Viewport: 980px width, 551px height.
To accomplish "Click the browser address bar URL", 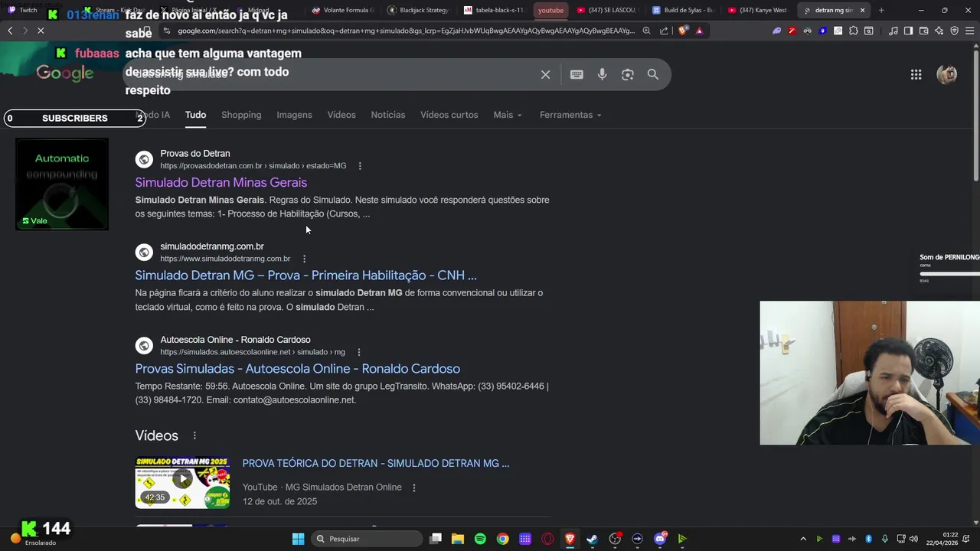I will pyautogui.click(x=406, y=31).
